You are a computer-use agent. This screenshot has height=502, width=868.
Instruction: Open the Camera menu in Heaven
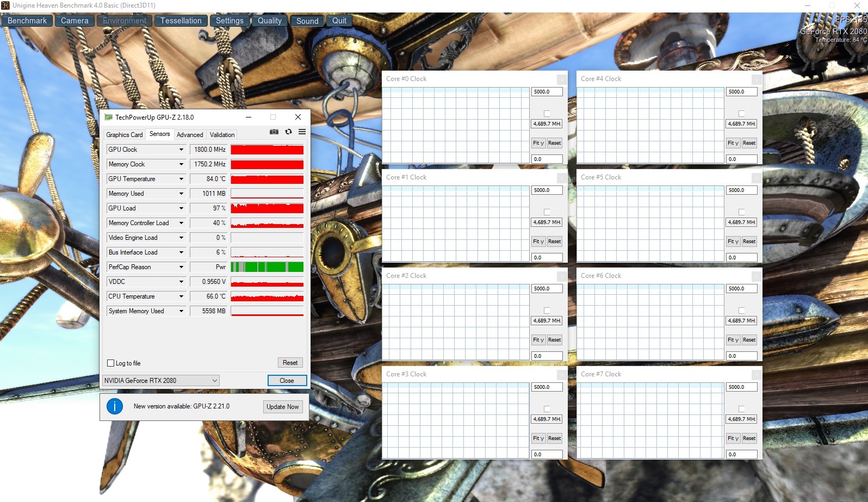[x=75, y=21]
